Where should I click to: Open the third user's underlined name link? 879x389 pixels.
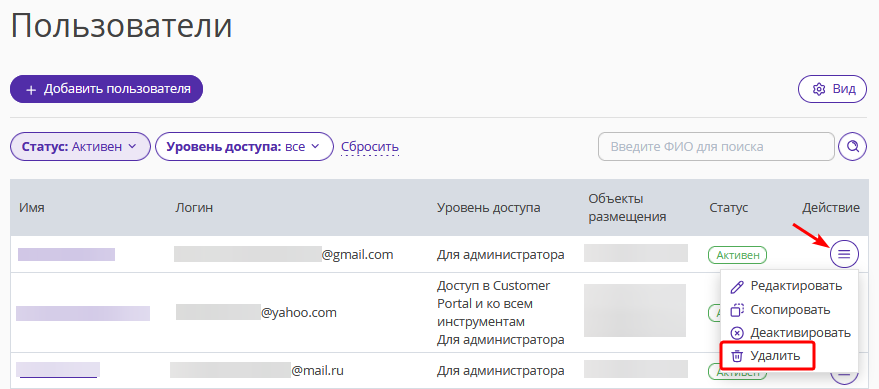58,370
